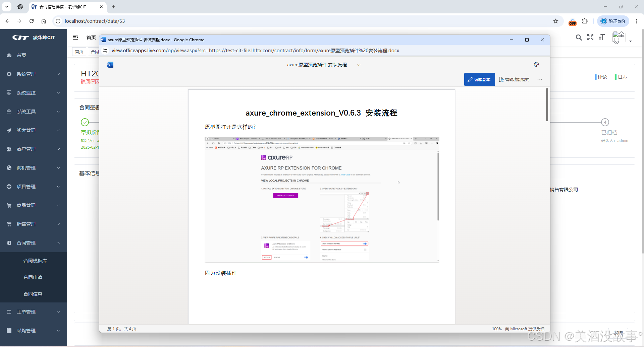Enter fullscreen view via the expand icon
The height and width of the screenshot is (347, 644).
590,38
